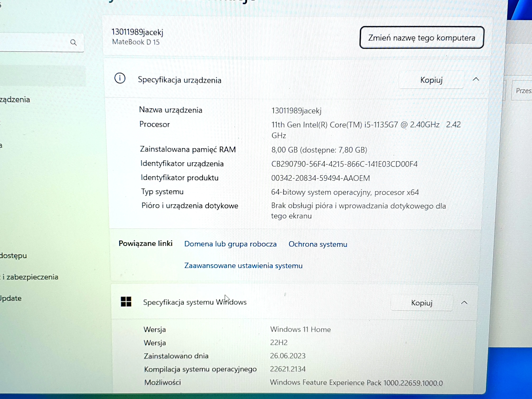
Task: Click the Nazwa urządzenia label
Action: tap(171, 110)
